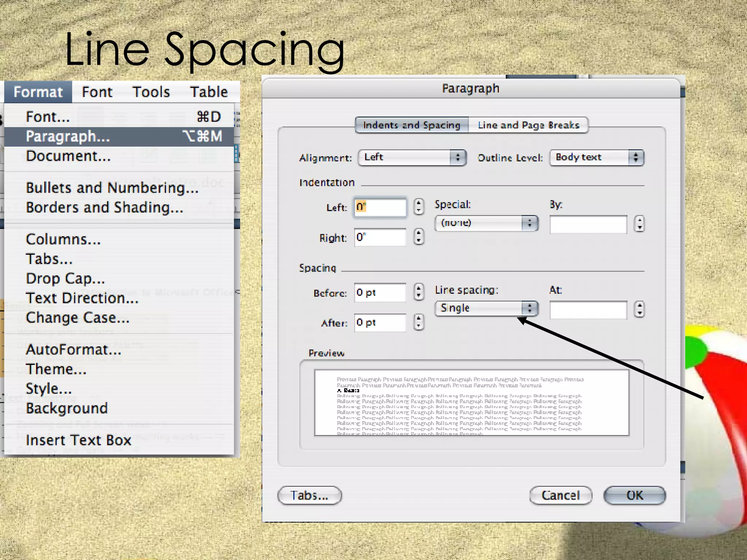Click the Before spacing field
This screenshot has height=560, width=747.
pos(380,292)
